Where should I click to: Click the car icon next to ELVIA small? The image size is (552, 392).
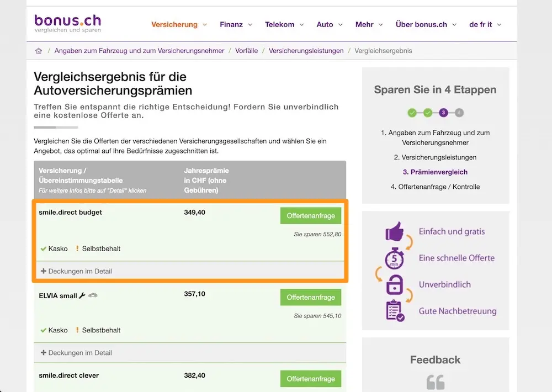(x=93, y=295)
